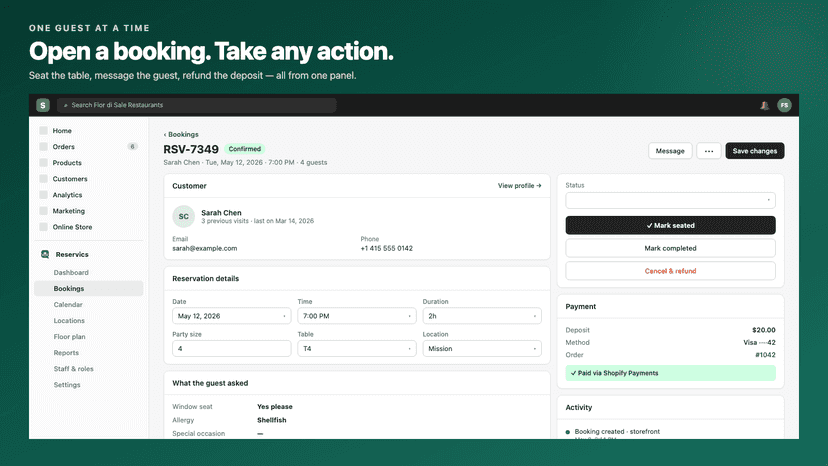Open View profile link
This screenshot has height=466, width=828.
[520, 185]
